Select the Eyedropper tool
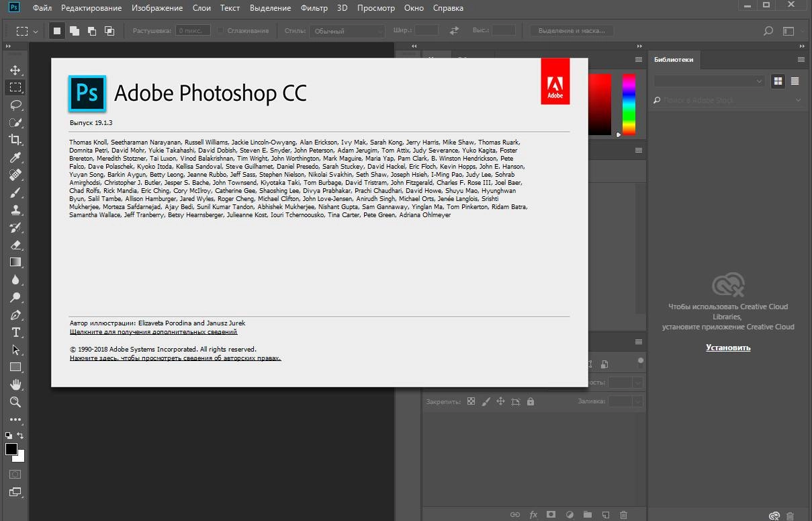812x521 pixels. click(x=15, y=157)
